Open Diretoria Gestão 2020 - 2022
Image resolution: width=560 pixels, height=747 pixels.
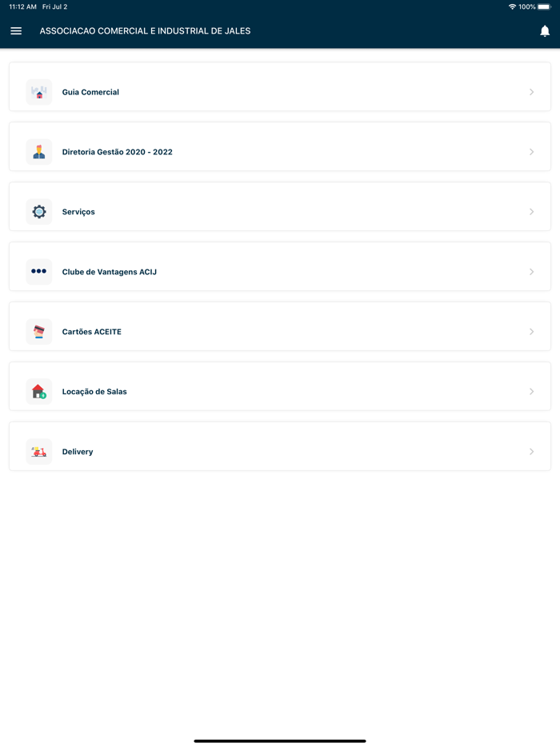point(118,152)
